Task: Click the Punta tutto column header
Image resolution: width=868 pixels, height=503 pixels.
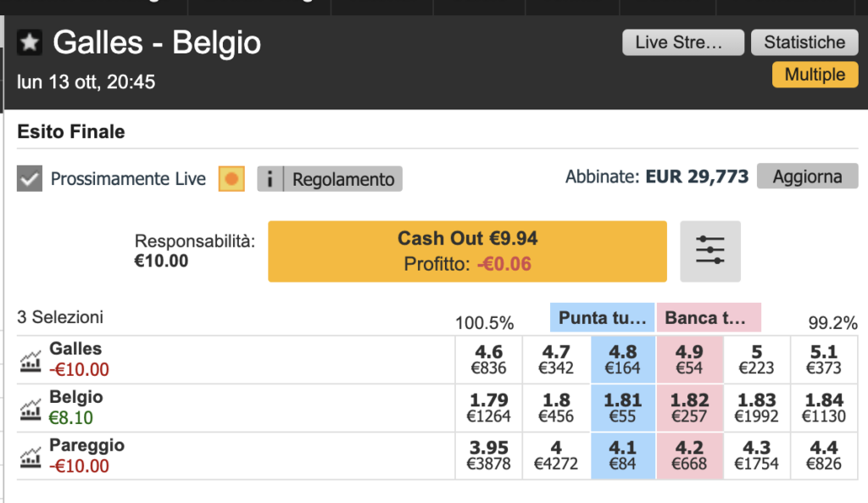Action: 602,318
